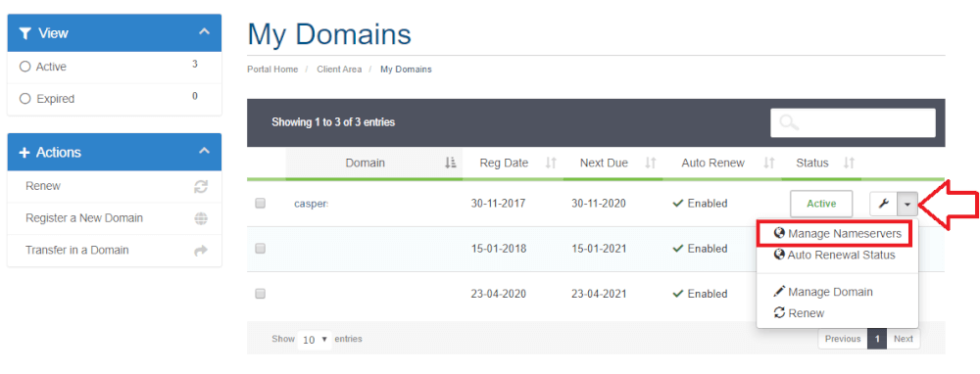The width and height of the screenshot is (980, 374).
Task: Click the magnifier icon in search box
Action: (x=789, y=122)
